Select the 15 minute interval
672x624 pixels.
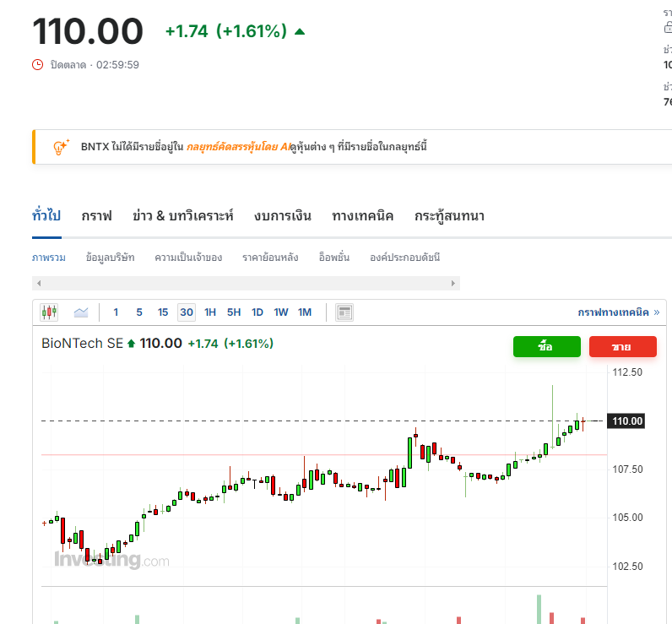[x=163, y=312]
